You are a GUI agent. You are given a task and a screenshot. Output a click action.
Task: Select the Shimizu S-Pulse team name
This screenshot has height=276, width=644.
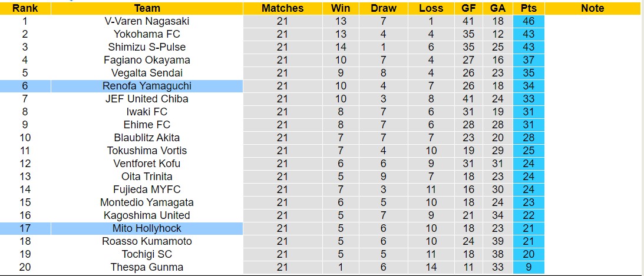147,47
